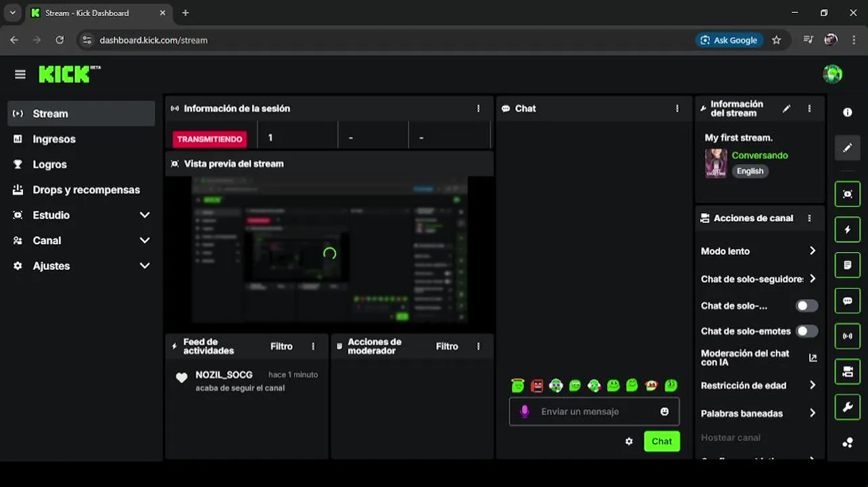Open Filtro in Acciones de moderador
This screenshot has width=868, height=487.
click(x=447, y=346)
